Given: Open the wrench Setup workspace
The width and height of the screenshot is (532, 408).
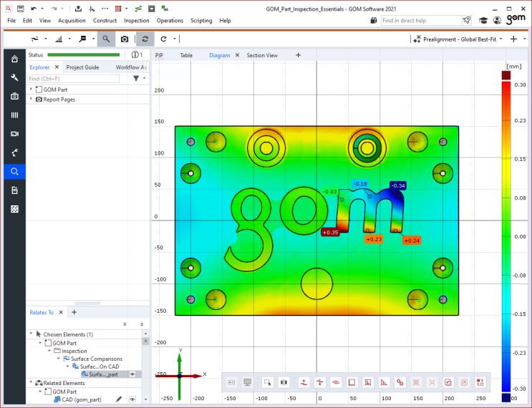Looking at the screenshot, I should point(14,77).
